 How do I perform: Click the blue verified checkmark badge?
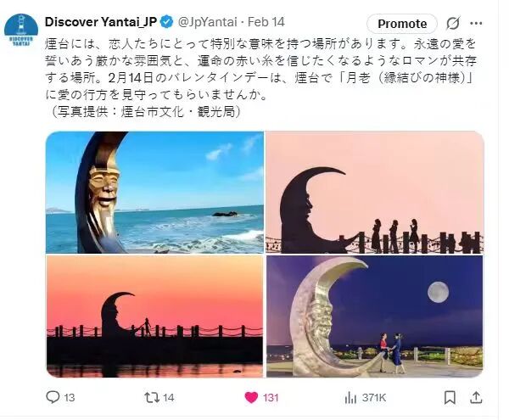tap(167, 22)
